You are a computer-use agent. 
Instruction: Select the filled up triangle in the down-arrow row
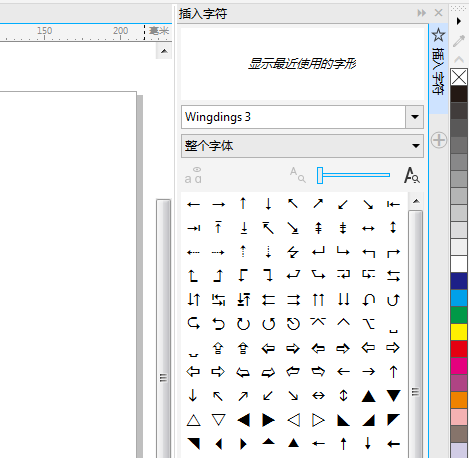click(x=368, y=396)
